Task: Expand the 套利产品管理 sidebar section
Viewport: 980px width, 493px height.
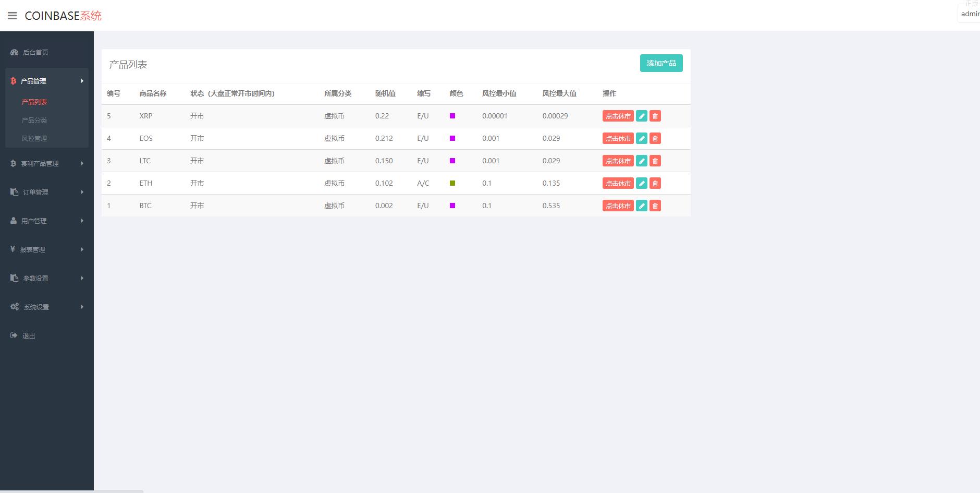Action: coord(40,163)
